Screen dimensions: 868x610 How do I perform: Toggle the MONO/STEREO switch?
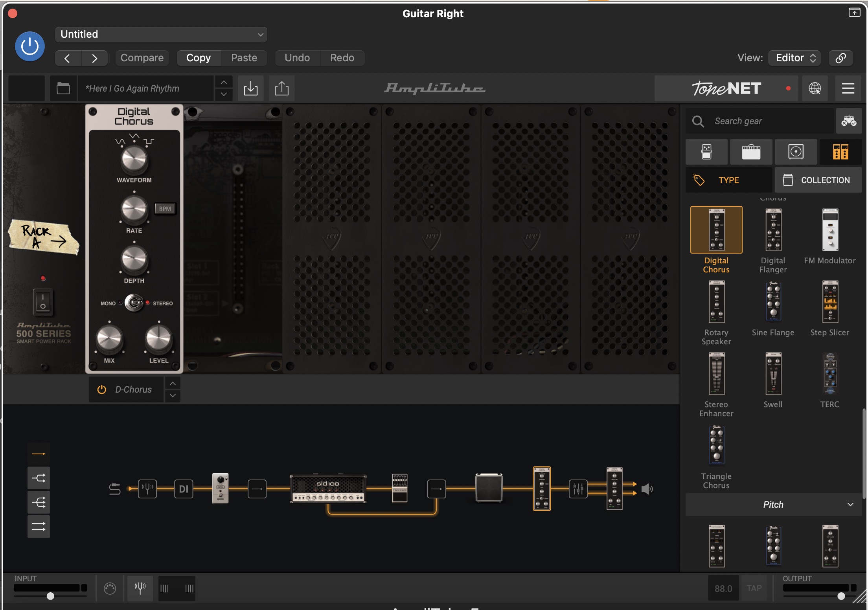pyautogui.click(x=134, y=303)
